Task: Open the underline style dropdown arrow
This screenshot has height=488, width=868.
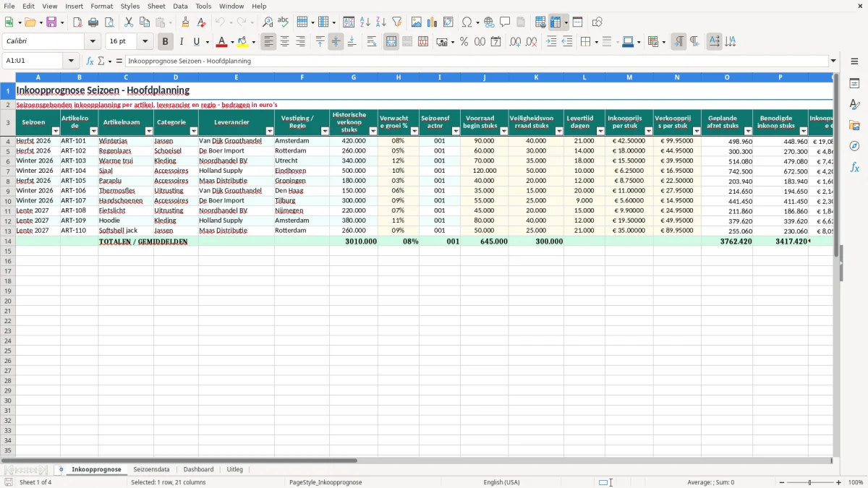Action: 207,42
